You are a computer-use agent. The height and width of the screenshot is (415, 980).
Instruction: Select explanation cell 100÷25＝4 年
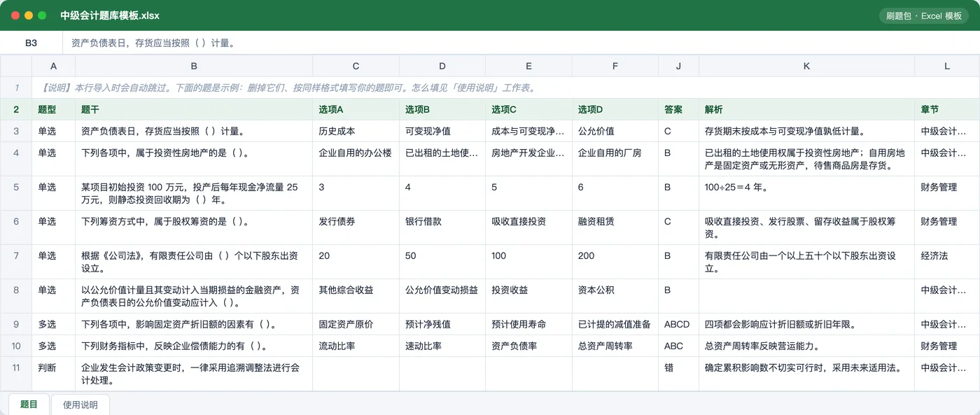(x=807, y=193)
